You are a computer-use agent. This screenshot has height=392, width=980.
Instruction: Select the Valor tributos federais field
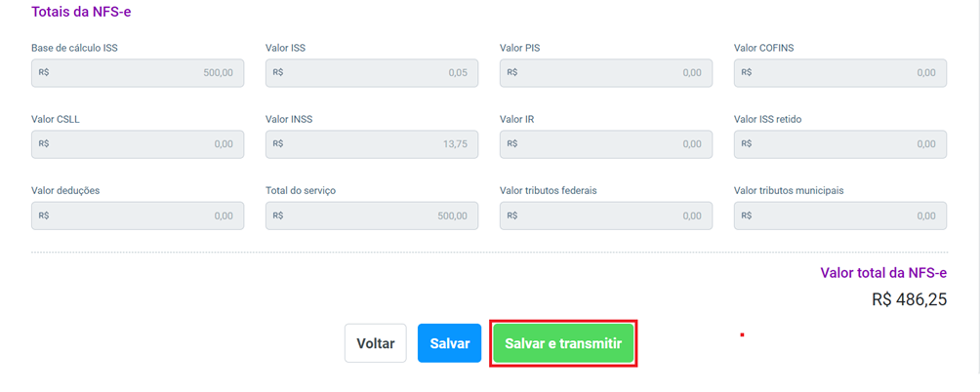[606, 216]
